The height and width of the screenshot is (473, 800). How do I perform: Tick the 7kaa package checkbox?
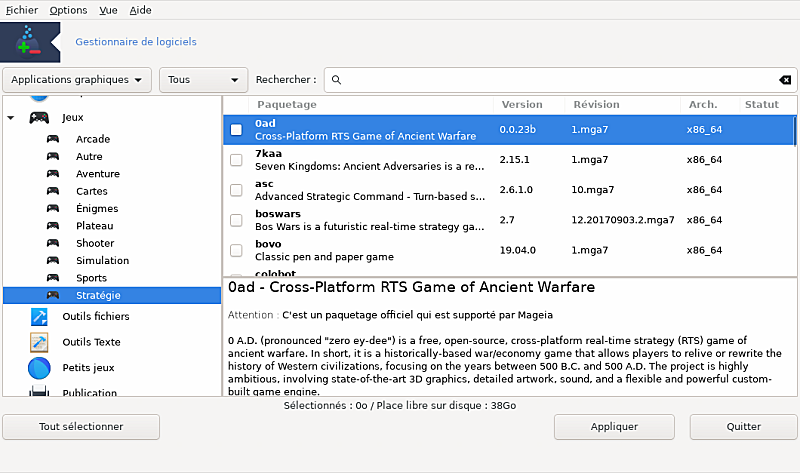tap(236, 160)
